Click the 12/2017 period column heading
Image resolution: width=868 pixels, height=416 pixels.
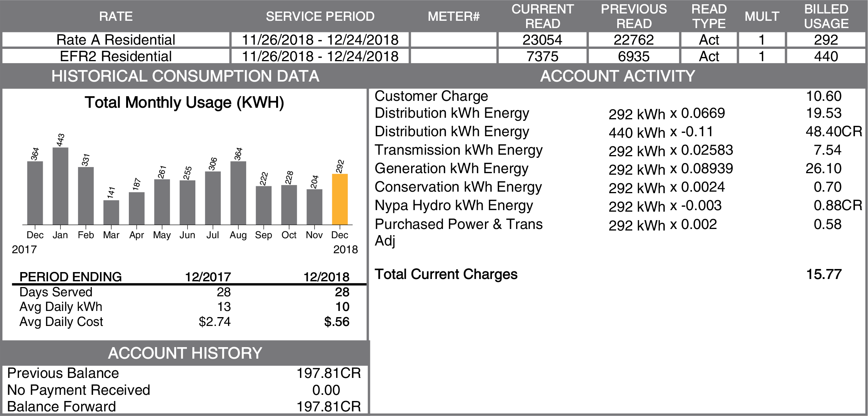[208, 277]
